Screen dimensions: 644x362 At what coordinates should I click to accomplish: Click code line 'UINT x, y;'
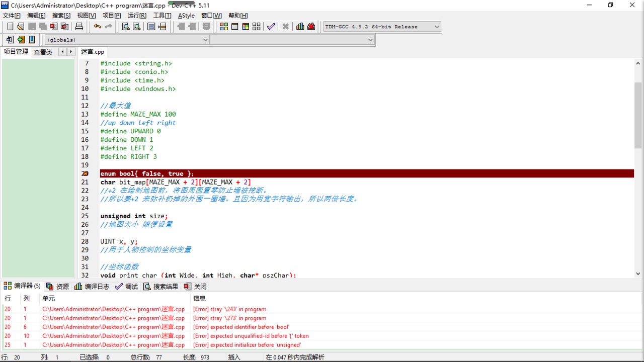tap(119, 241)
